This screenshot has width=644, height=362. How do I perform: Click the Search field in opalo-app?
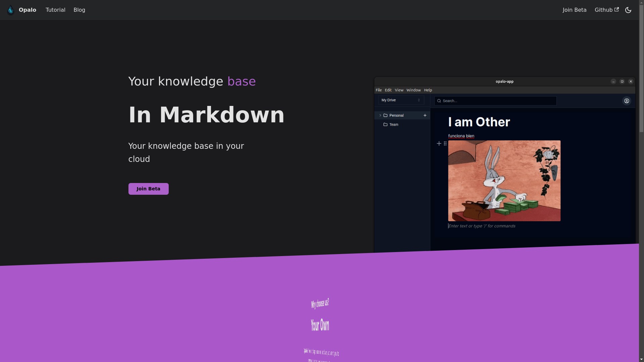click(x=495, y=101)
